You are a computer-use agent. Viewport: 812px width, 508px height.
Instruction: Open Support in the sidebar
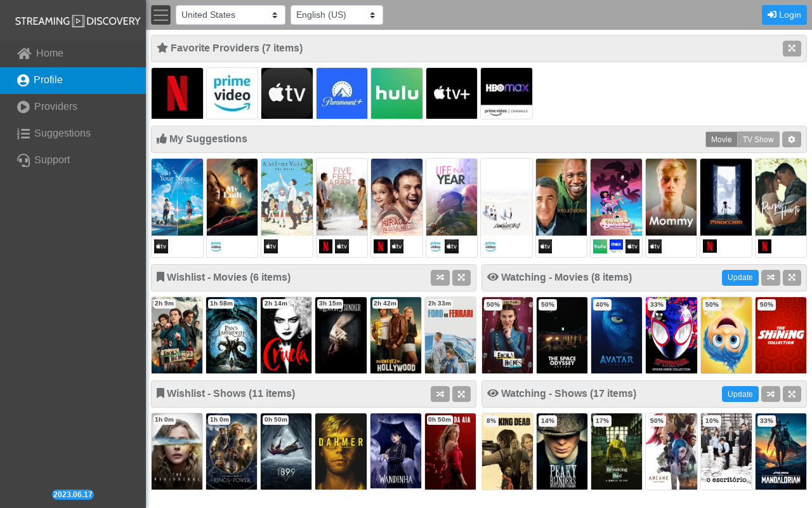coord(73,160)
